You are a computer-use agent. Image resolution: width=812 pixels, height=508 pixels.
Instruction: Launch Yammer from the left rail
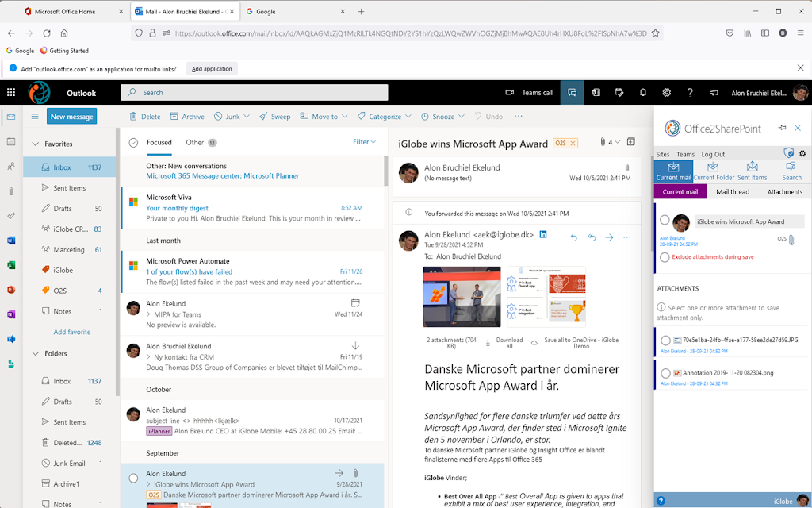11,339
